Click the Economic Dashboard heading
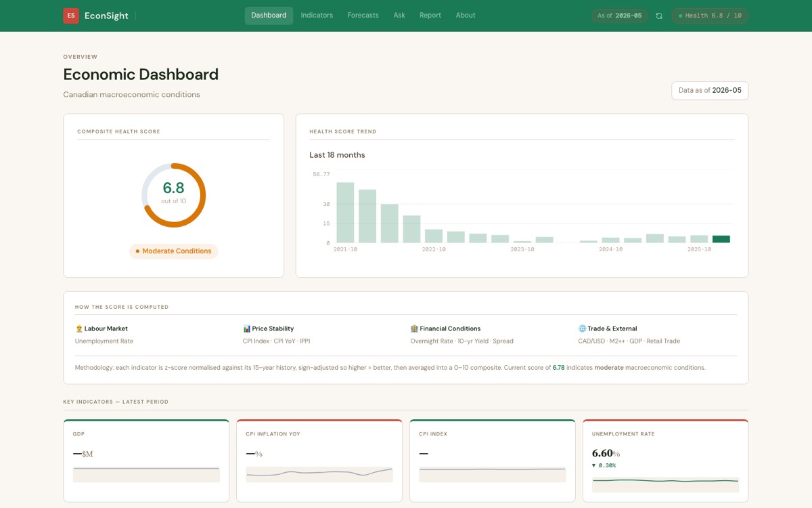The width and height of the screenshot is (812, 508). pyautogui.click(x=141, y=75)
